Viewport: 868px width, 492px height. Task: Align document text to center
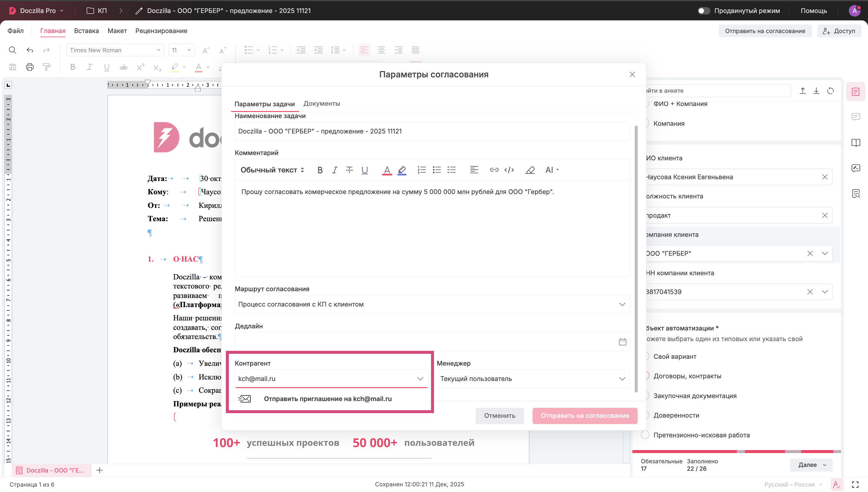click(x=381, y=50)
